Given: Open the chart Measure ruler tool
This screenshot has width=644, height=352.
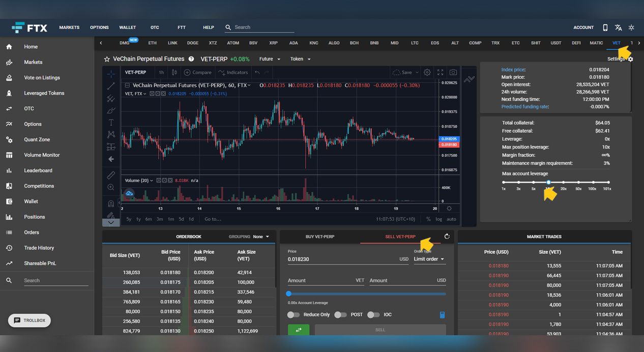Looking at the screenshot, I should pos(111,175).
